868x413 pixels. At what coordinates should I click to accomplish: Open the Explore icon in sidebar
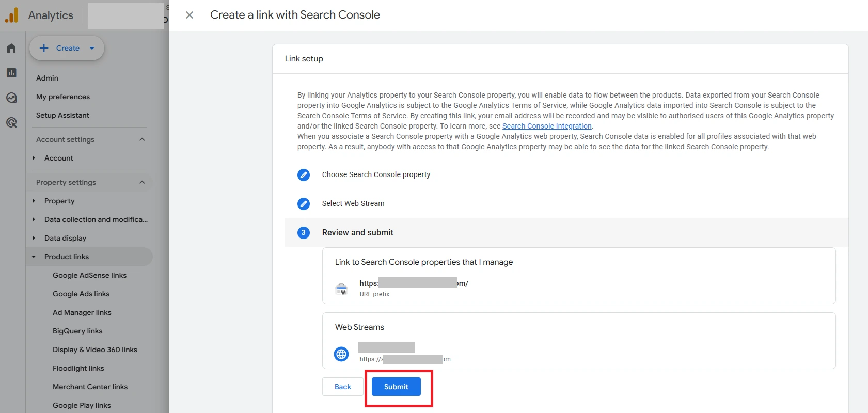11,98
